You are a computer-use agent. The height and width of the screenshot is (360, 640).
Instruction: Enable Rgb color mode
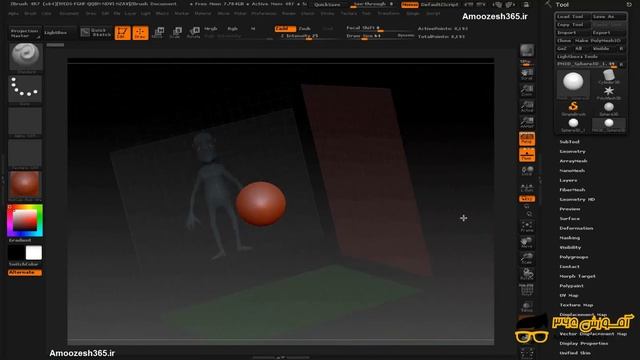click(x=232, y=29)
